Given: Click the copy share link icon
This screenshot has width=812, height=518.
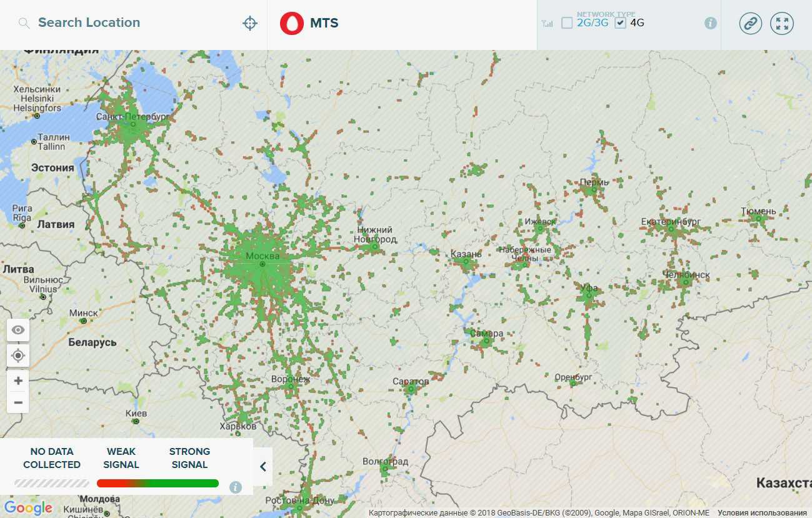Looking at the screenshot, I should (750, 24).
